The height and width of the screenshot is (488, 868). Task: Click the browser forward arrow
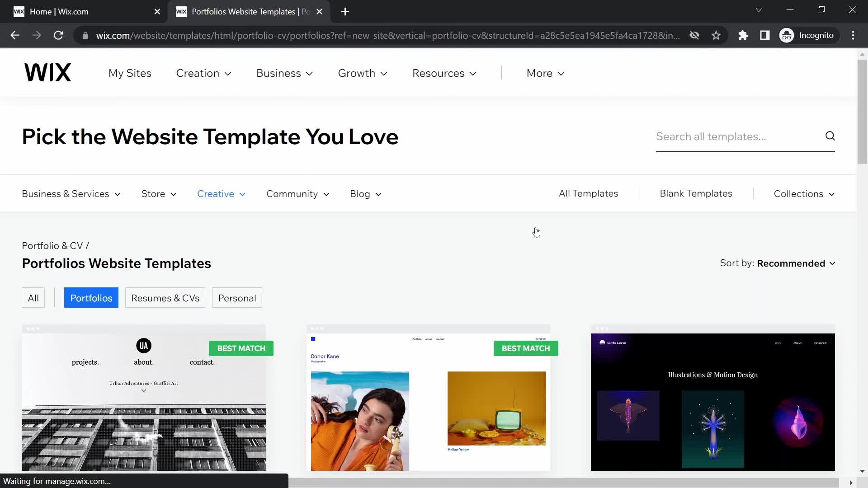click(36, 35)
